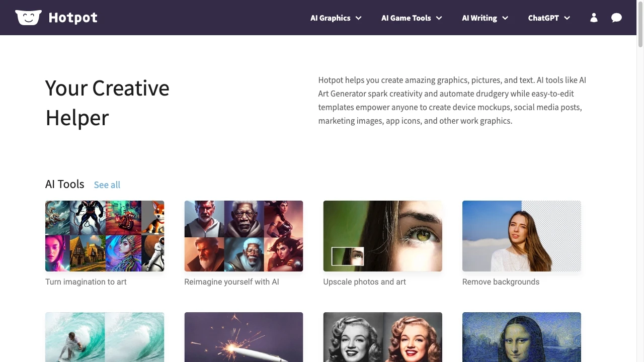Click the vertical page scrollbar thumb
Screen dimensions: 644x362
click(x=640, y=25)
